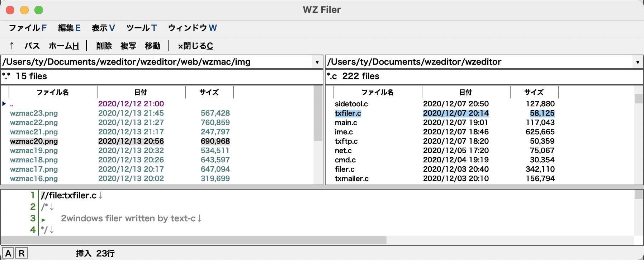Select file main.c
The image size is (644, 260).
coord(346,122)
